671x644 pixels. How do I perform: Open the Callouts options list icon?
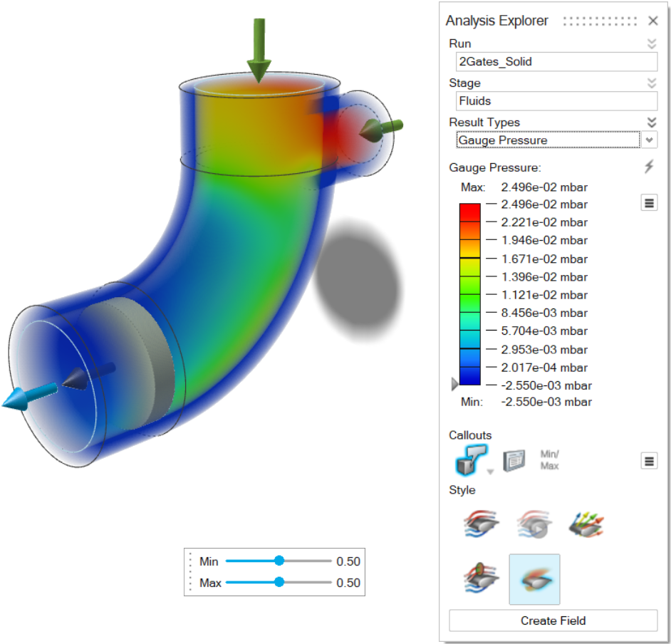pos(649,461)
